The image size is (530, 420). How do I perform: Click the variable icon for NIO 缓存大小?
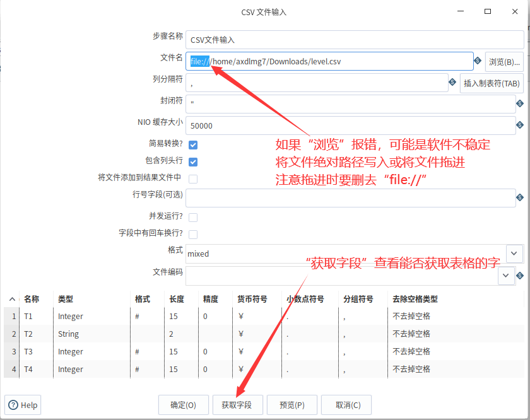point(520,125)
